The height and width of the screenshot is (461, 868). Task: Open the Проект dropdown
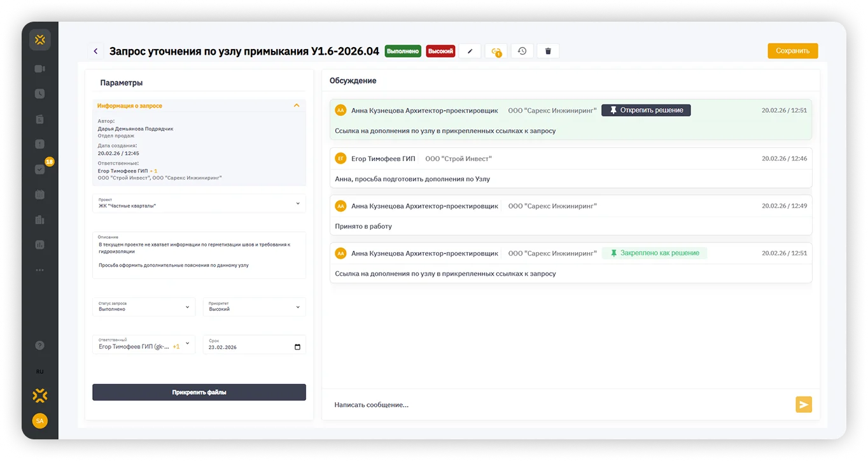199,203
